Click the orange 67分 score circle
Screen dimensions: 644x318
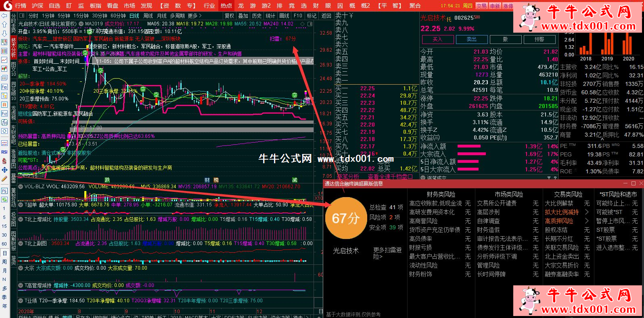point(345,218)
